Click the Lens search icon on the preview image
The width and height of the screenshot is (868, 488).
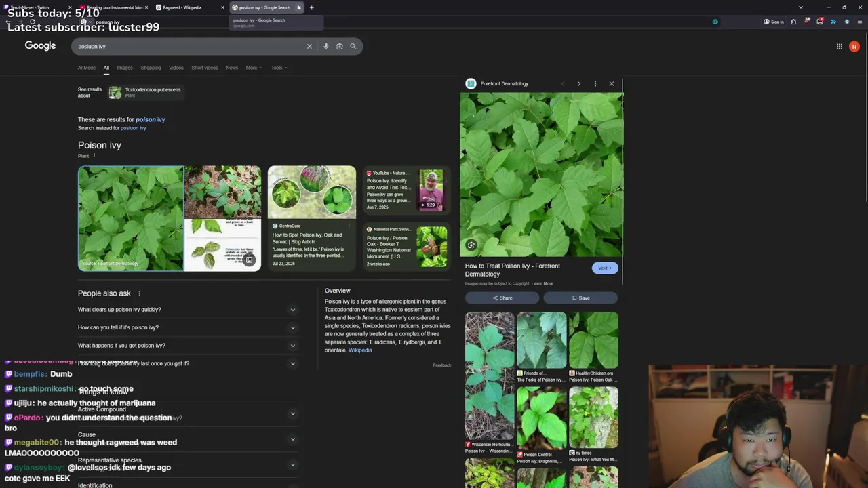[x=471, y=245]
